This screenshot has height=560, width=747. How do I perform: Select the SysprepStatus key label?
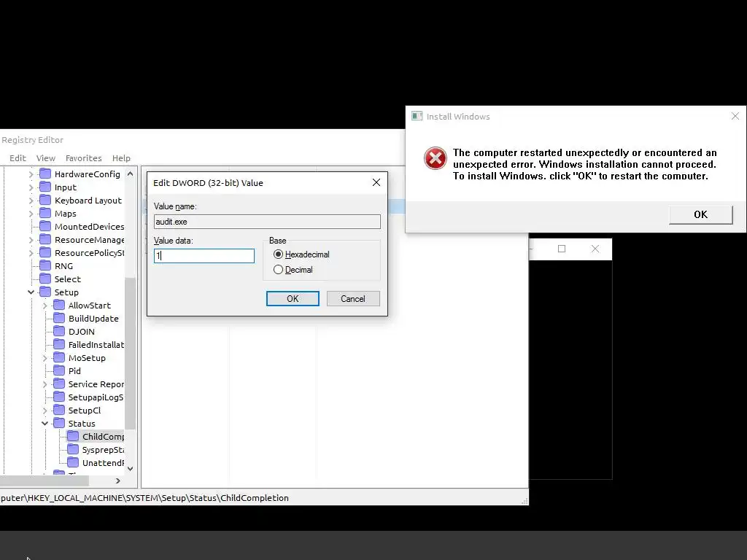[x=103, y=450]
